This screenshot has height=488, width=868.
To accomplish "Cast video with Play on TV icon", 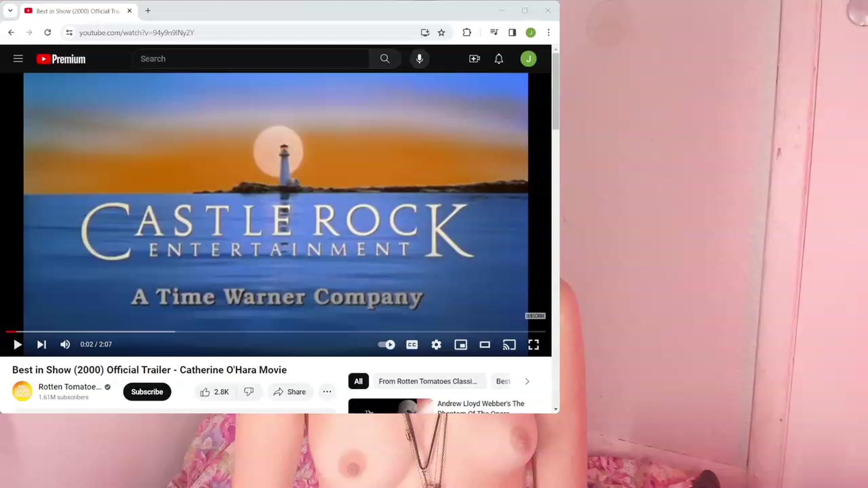I will 509,345.
